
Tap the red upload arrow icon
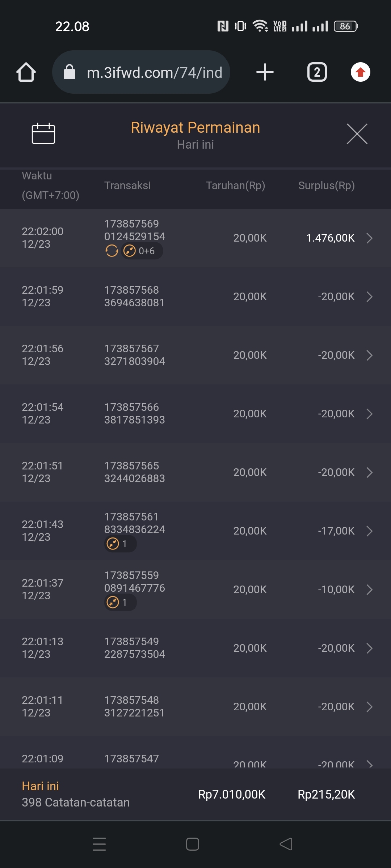click(x=360, y=72)
